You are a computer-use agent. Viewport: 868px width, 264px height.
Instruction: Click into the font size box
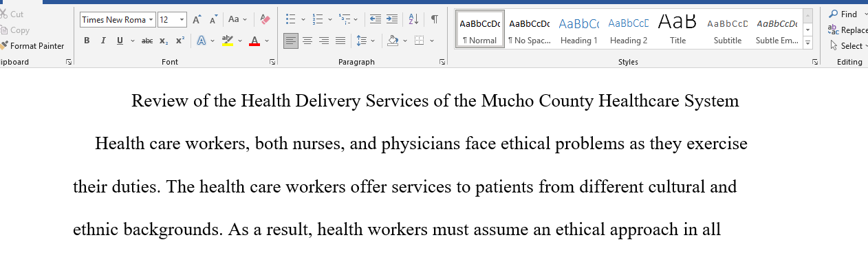(167, 20)
